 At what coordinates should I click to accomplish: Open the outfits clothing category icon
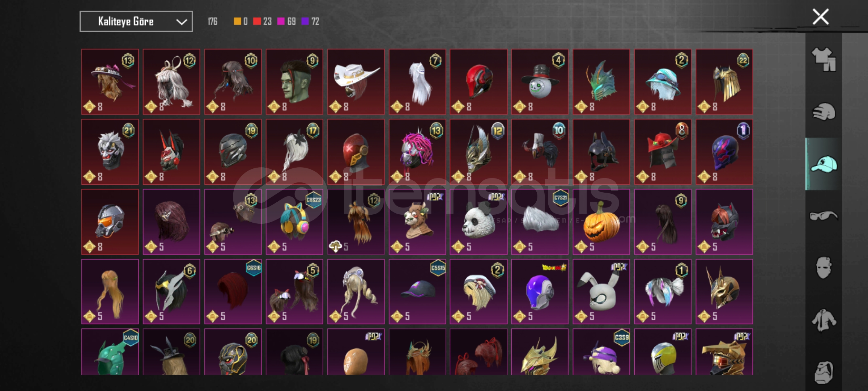click(824, 60)
